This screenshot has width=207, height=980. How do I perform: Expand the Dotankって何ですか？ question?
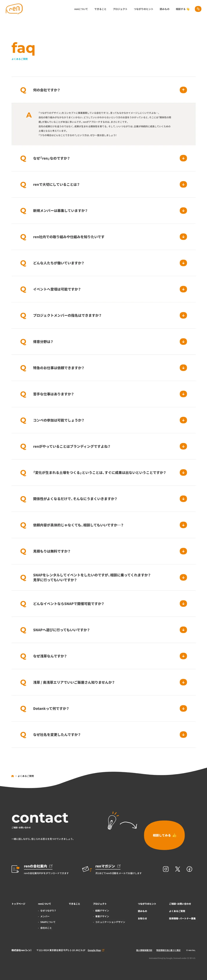(x=183, y=708)
